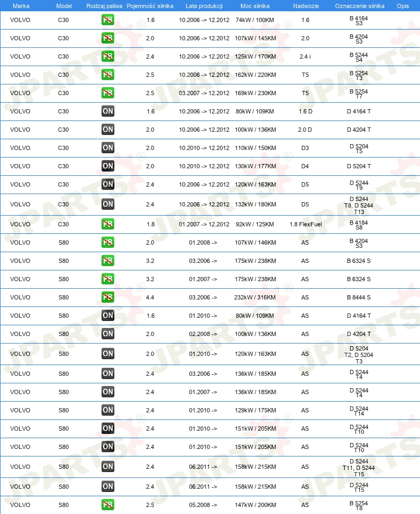The width and height of the screenshot is (420, 514).
Task: Click production dates 01.2007 -> 12.2012
Action: point(204,224)
